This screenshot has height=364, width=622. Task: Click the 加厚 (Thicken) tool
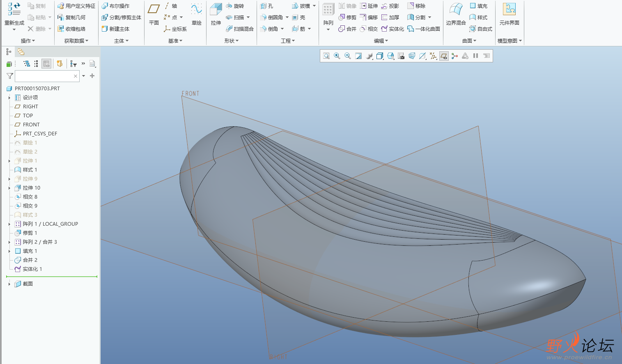coord(390,18)
